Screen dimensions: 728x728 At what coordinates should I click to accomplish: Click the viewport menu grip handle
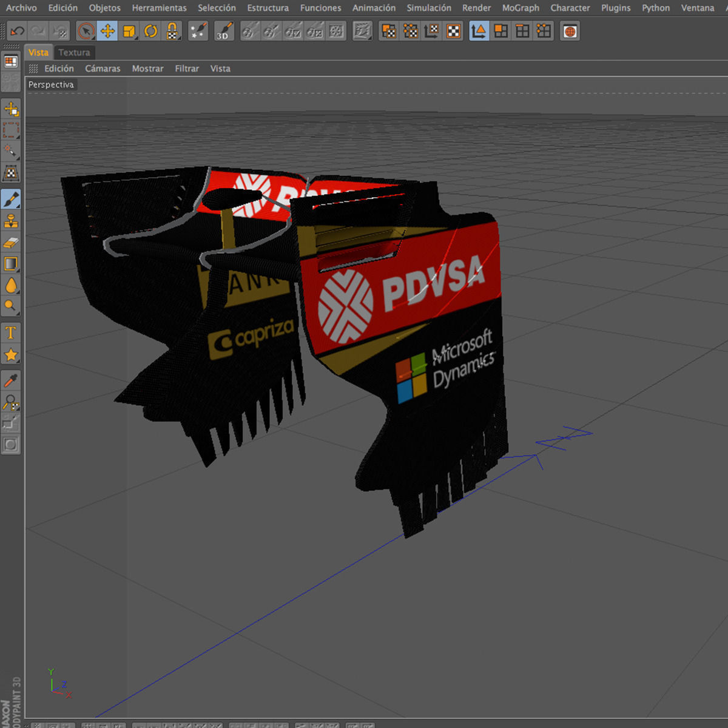click(33, 69)
